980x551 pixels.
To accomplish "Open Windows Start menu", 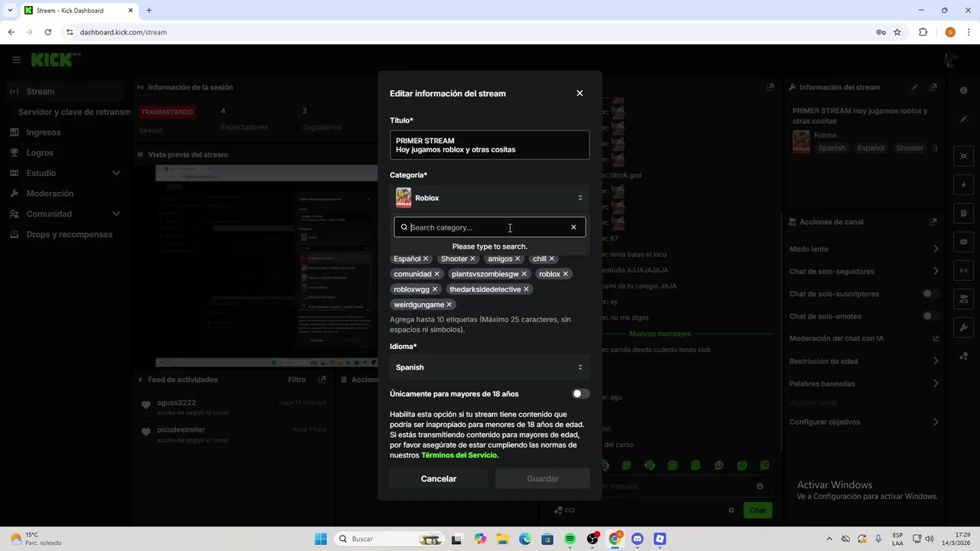I will (321, 540).
